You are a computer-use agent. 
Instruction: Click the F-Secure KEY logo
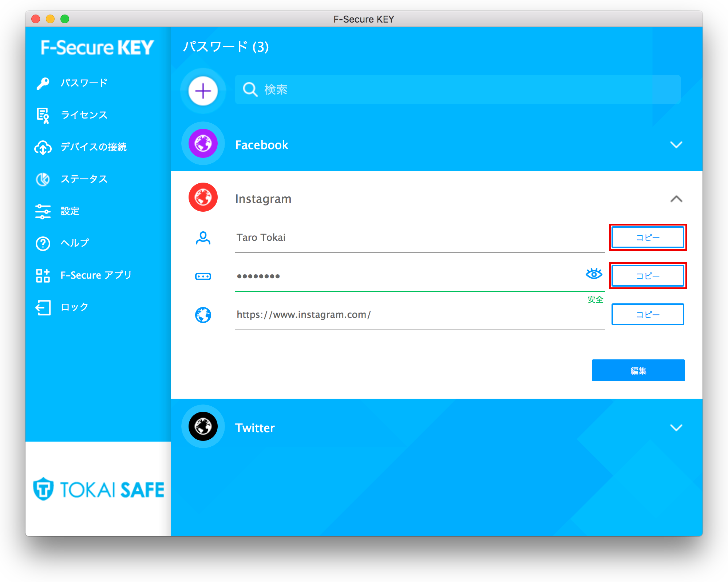tap(97, 48)
